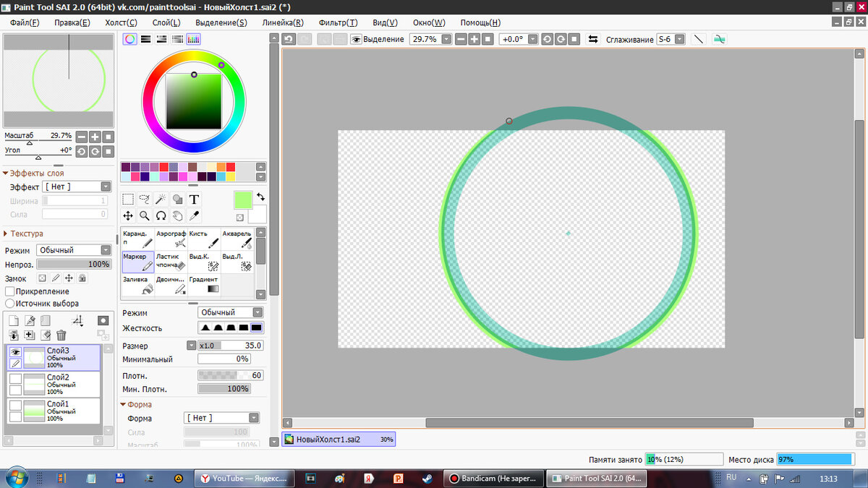The width and height of the screenshot is (868, 488).
Task: Pick the zoom magnifier tool
Action: (x=145, y=215)
